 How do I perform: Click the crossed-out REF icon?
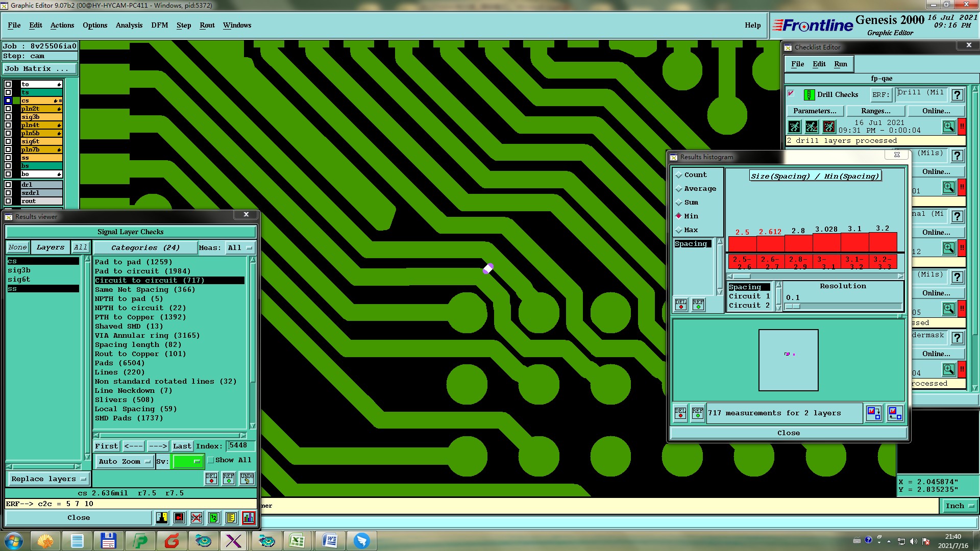tap(197, 518)
